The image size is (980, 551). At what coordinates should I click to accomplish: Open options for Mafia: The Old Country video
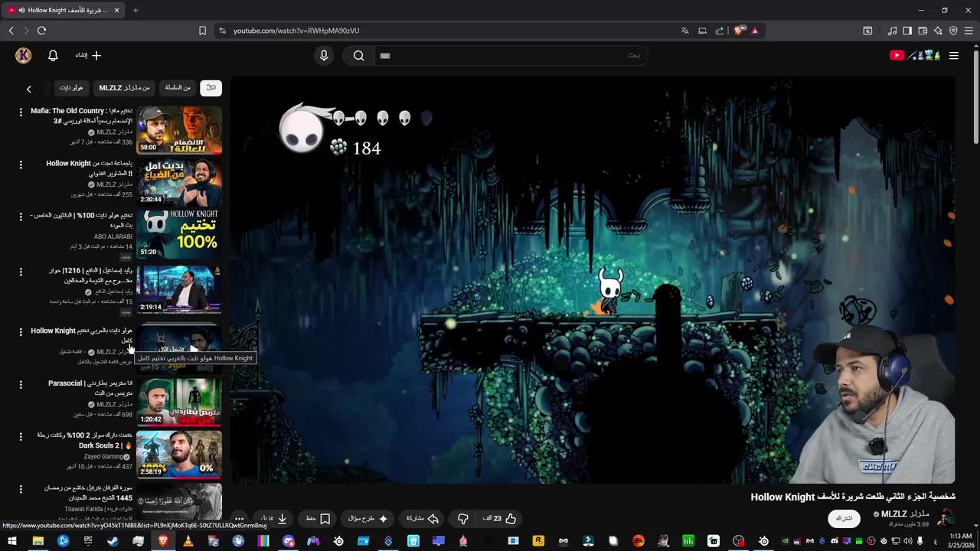click(x=21, y=112)
